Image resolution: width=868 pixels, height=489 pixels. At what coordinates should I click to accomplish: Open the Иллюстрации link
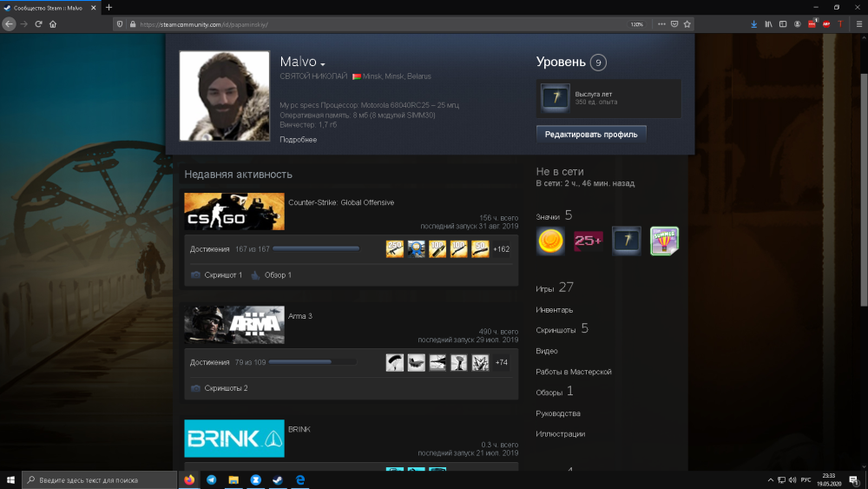coord(560,434)
